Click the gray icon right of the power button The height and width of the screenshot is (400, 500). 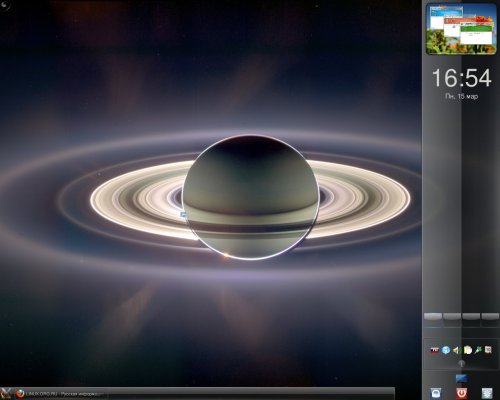coord(487,393)
